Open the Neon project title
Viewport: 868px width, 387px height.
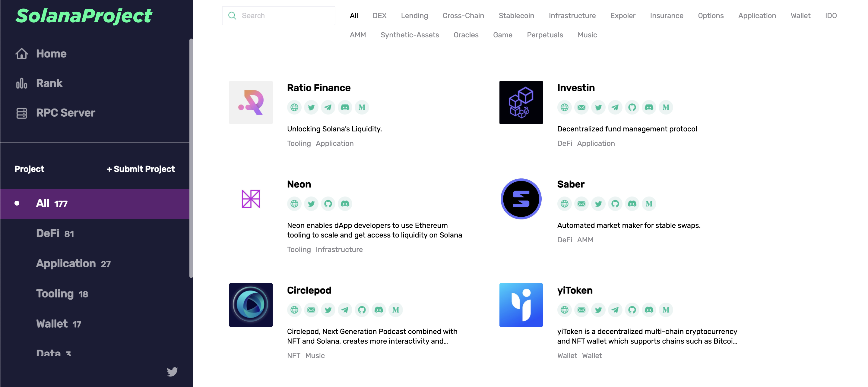tap(299, 184)
